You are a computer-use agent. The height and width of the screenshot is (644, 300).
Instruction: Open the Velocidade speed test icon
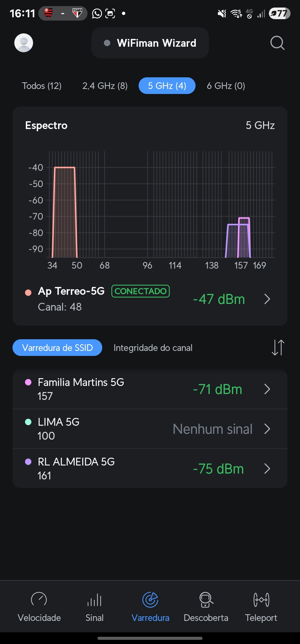pos(39,600)
